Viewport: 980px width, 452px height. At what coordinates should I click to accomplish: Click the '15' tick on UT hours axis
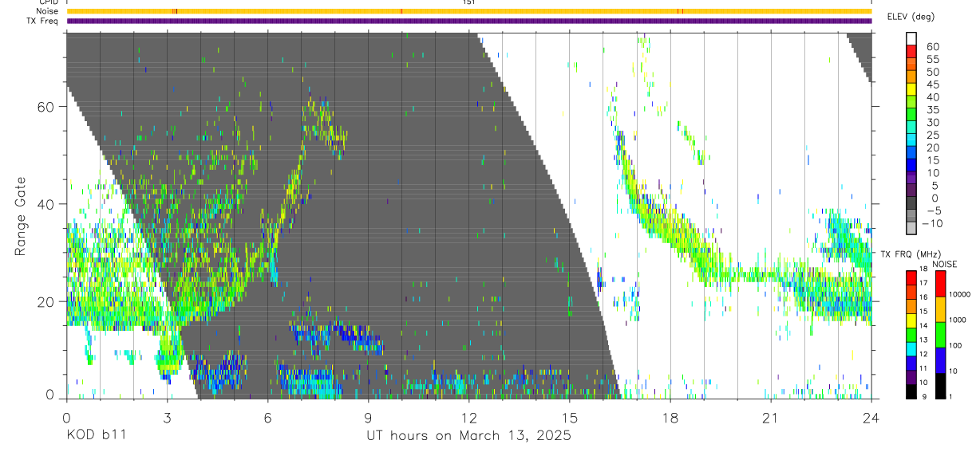[570, 417]
